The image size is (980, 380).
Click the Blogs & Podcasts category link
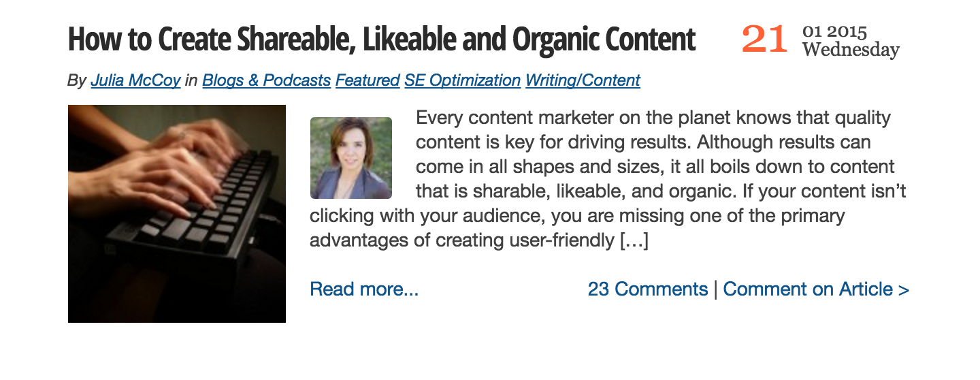(x=266, y=80)
